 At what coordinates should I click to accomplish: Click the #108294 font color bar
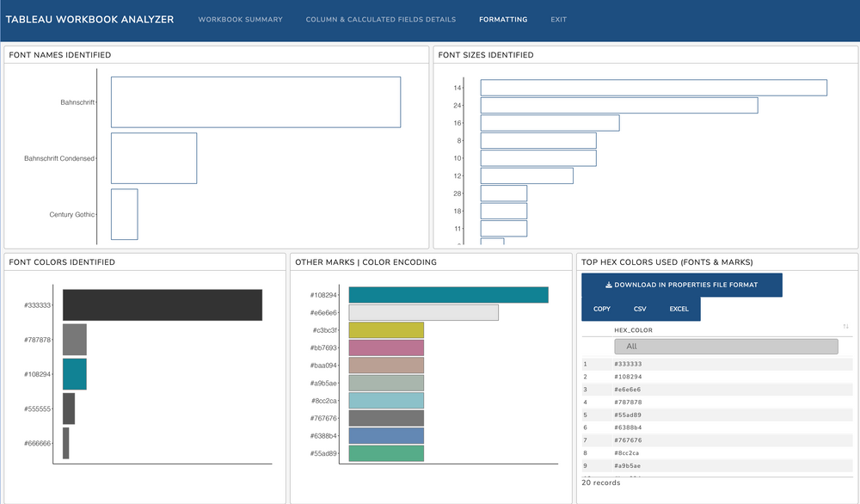[75, 374]
